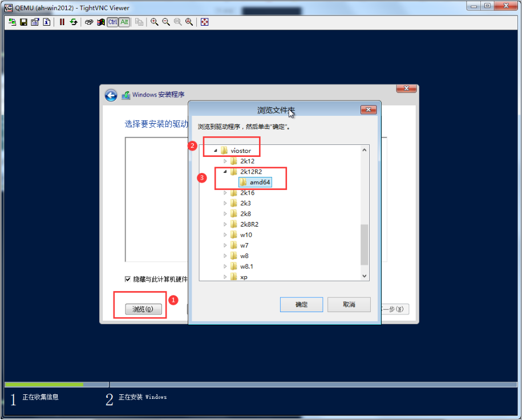Screen dimensions: 522x420
Task: Open the Connection options icon
Action: (35, 22)
